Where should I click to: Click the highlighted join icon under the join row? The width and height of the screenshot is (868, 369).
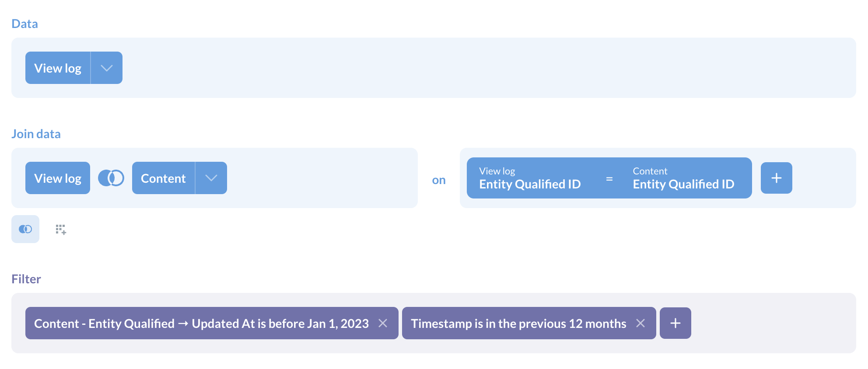(x=25, y=229)
